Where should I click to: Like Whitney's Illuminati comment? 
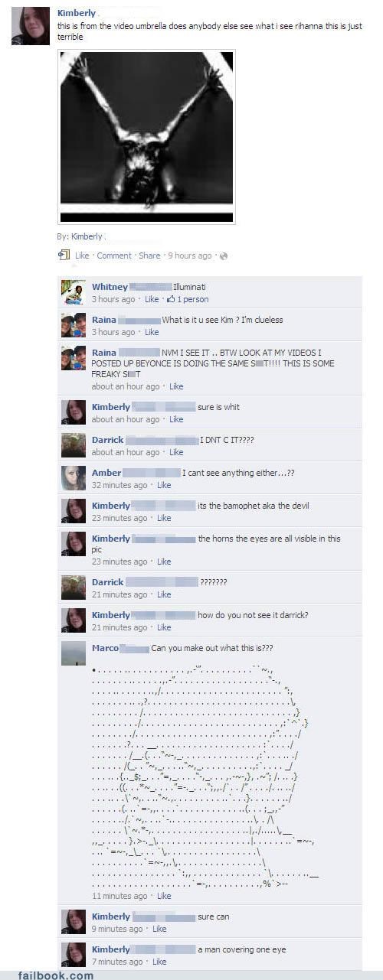click(152, 299)
